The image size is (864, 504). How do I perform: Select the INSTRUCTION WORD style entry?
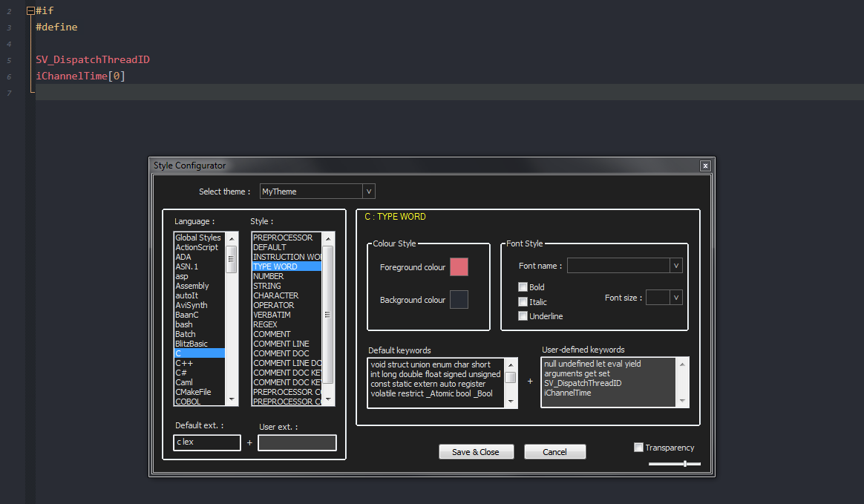point(287,257)
